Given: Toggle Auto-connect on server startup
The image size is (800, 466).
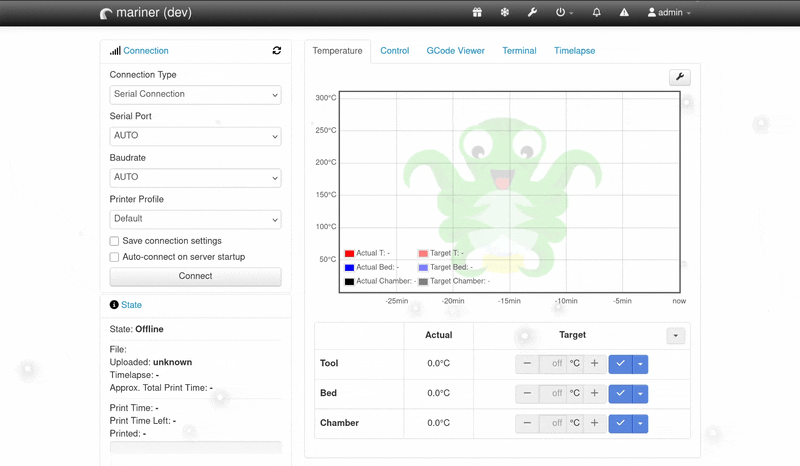Looking at the screenshot, I should (x=115, y=257).
